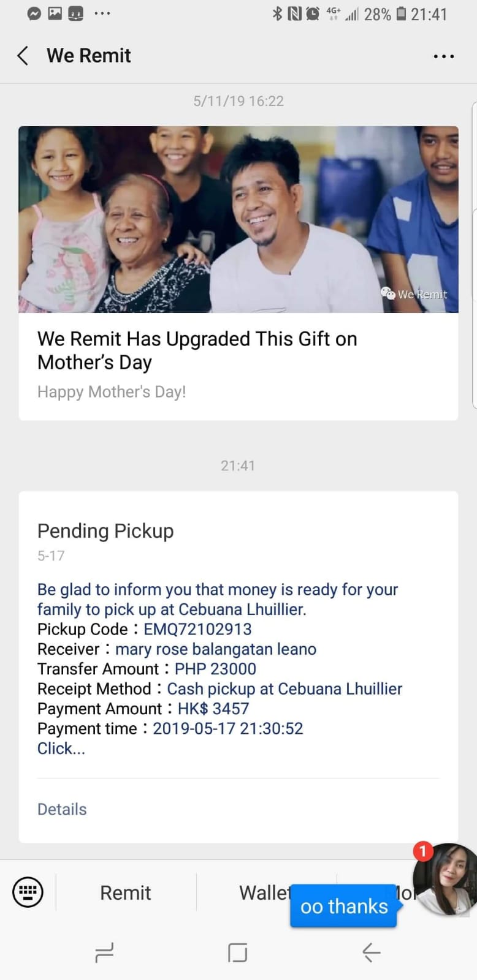477x980 pixels.
Task: Open the Wallet menu
Action: pyautogui.click(x=264, y=892)
